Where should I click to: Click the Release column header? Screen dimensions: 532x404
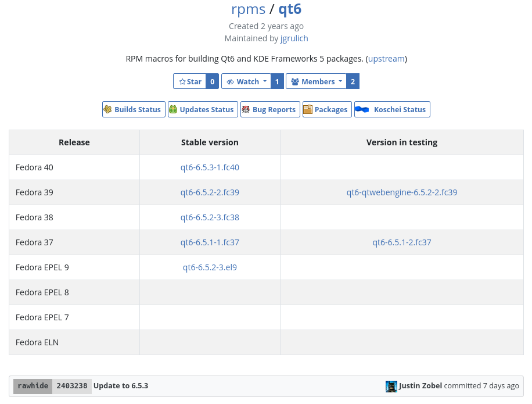pos(74,142)
